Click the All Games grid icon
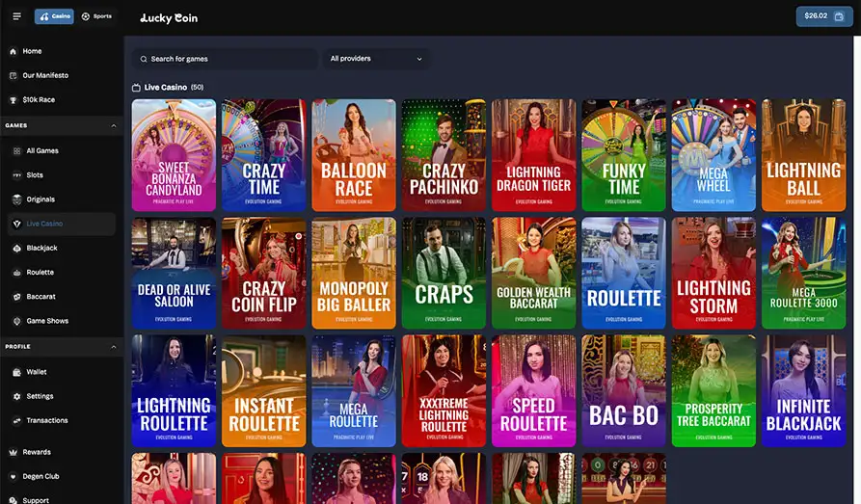The height and width of the screenshot is (504, 861). [17, 150]
